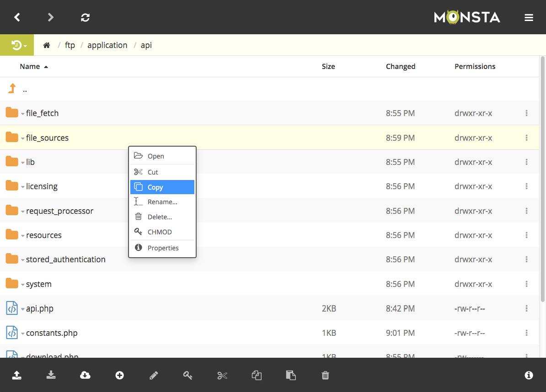Click the upload icon in bottom toolbar
Viewport: 546px width, 392px height.
pos(17,375)
